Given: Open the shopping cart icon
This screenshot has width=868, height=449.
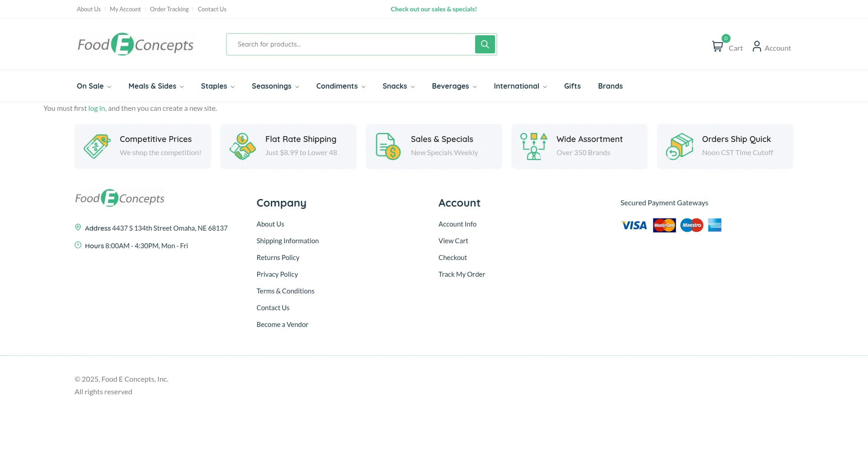Looking at the screenshot, I should tap(717, 46).
